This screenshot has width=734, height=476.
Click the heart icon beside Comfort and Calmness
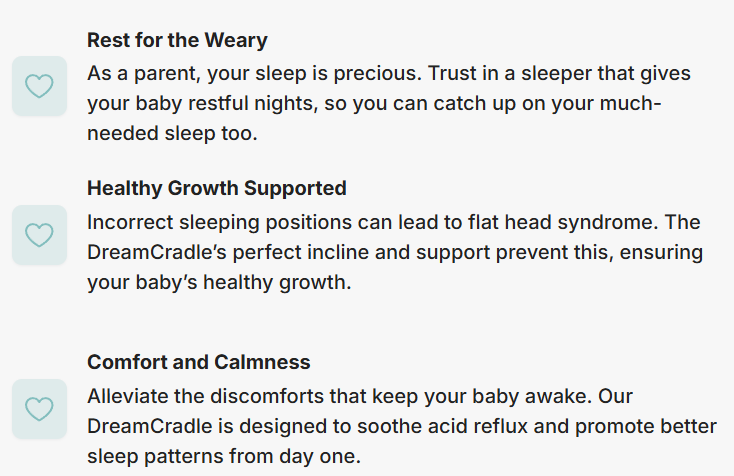(x=39, y=408)
